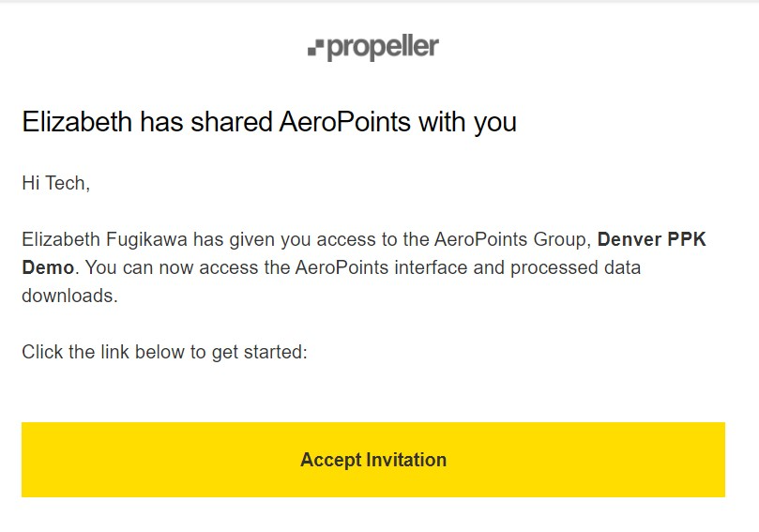Click the word "Tech" in the greeting
759x532 pixels.
point(66,183)
